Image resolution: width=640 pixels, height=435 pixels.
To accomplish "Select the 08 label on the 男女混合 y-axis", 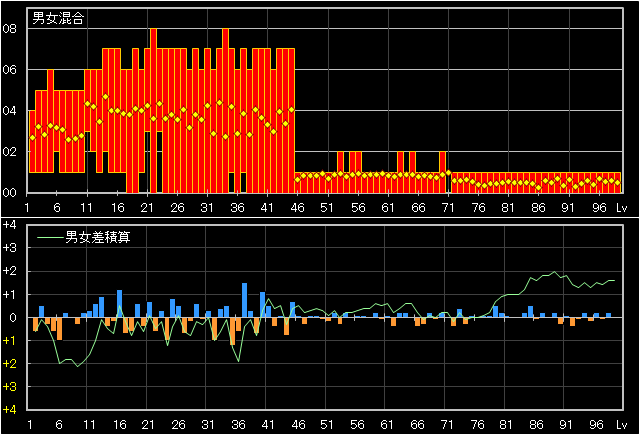I will tap(9, 29).
